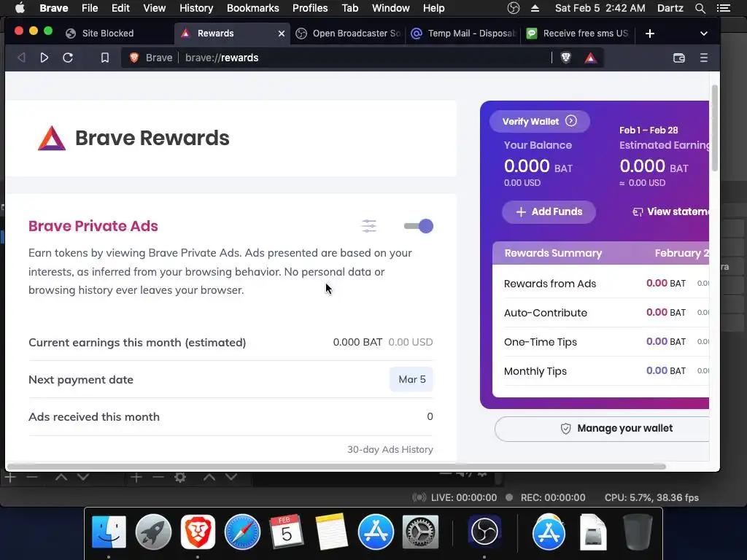Click the OBS icon in the menu bar

pyautogui.click(x=513, y=8)
